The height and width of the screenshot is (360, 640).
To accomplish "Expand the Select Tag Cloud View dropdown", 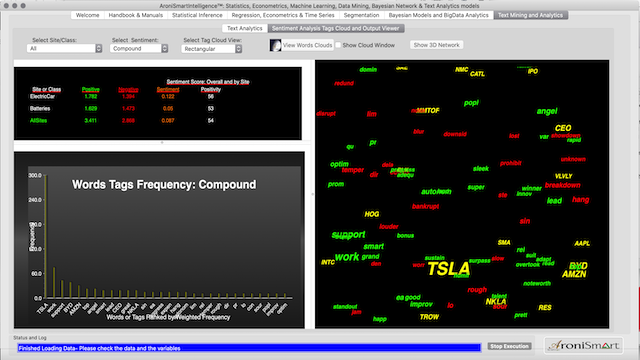I will coord(211,49).
